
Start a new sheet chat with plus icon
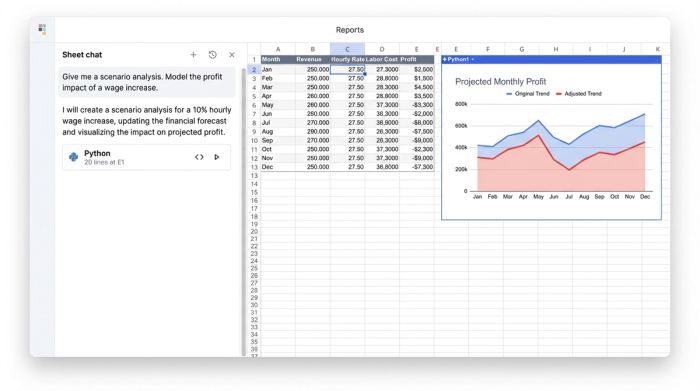pyautogui.click(x=193, y=54)
